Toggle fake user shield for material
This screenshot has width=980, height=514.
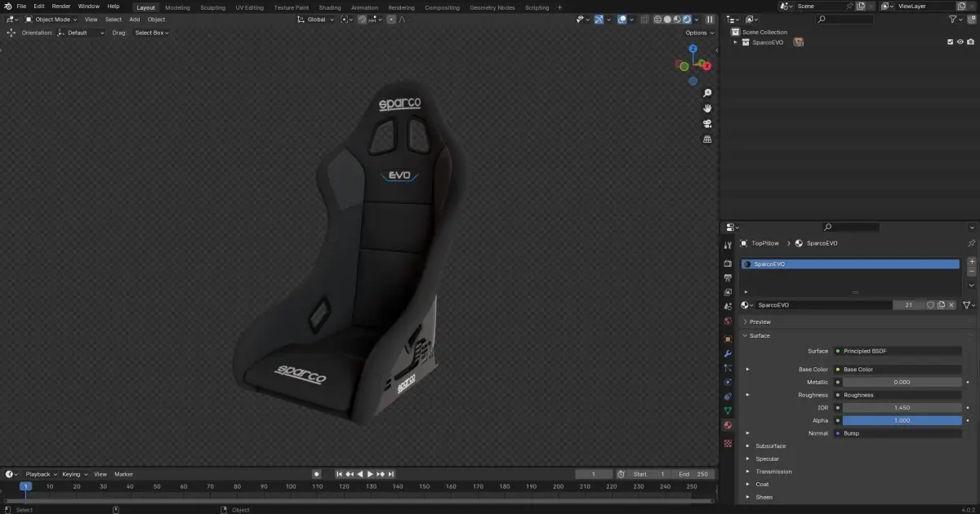tap(930, 305)
